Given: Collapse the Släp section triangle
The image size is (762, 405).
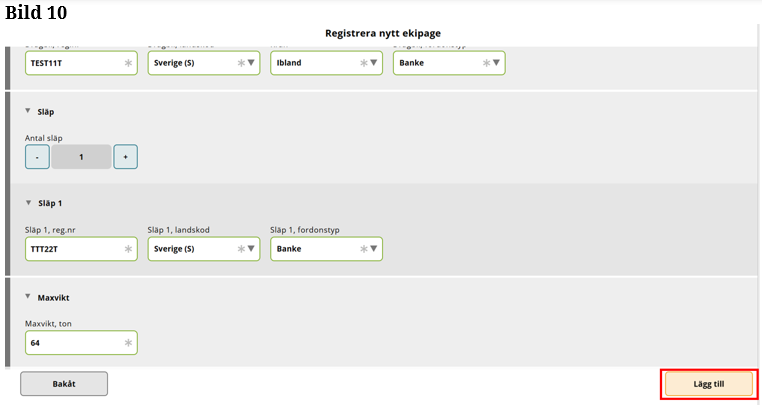Looking at the screenshot, I should (x=28, y=111).
